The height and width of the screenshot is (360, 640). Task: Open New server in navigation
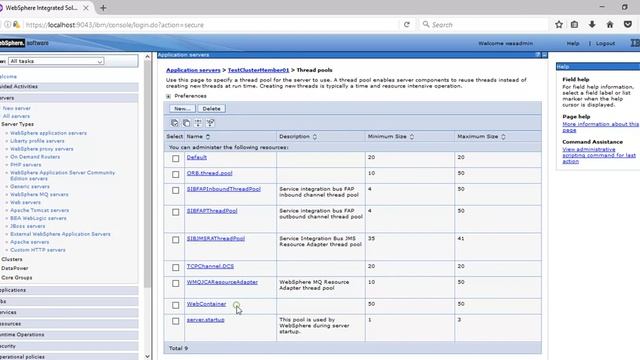[x=17, y=108]
